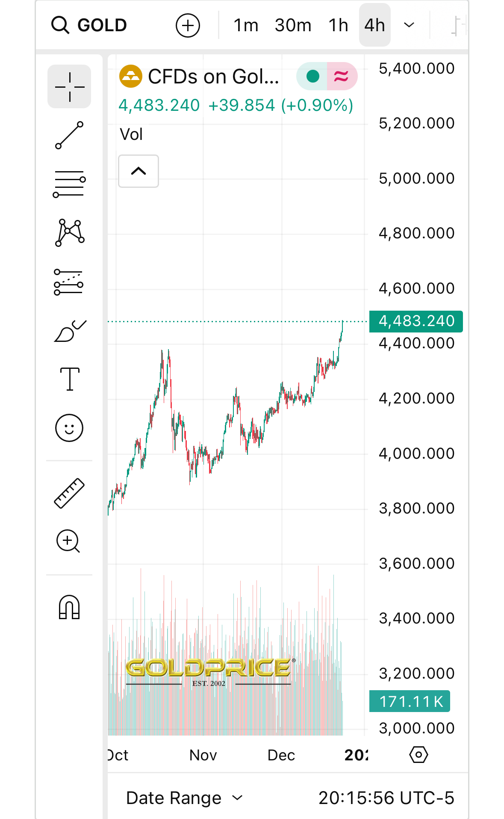Click the current price label 4,483.240
Screen dimensions: 504x819
tap(416, 321)
